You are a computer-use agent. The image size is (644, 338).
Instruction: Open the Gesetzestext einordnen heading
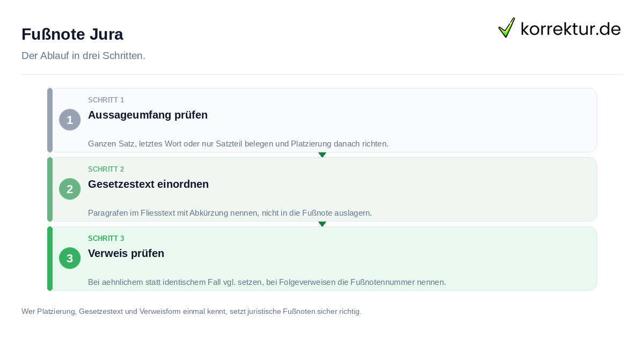[x=148, y=184]
